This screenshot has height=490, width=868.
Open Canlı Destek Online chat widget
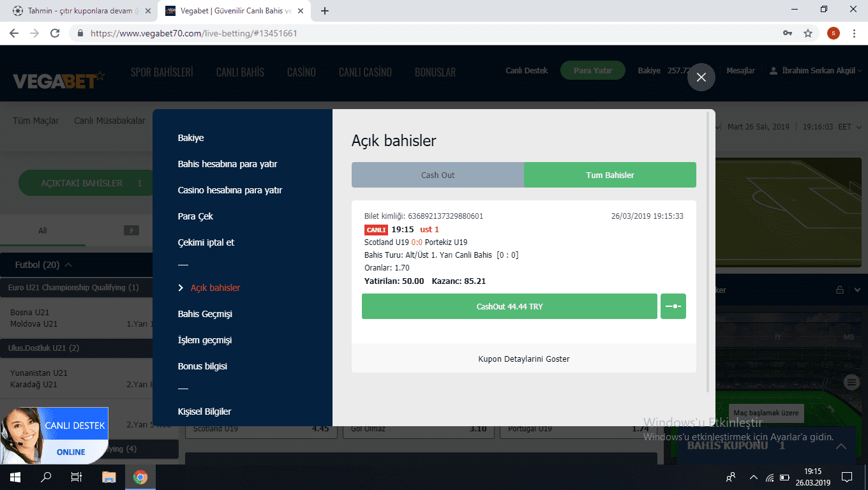click(x=54, y=436)
